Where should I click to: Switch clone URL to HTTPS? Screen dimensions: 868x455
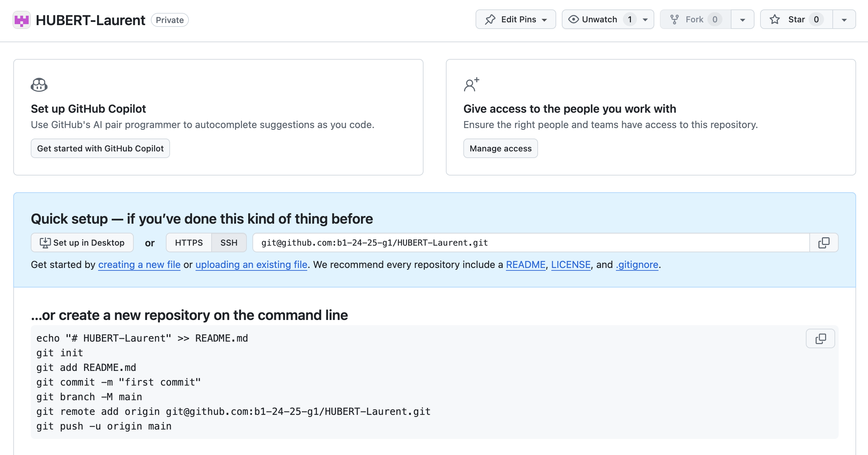point(189,243)
